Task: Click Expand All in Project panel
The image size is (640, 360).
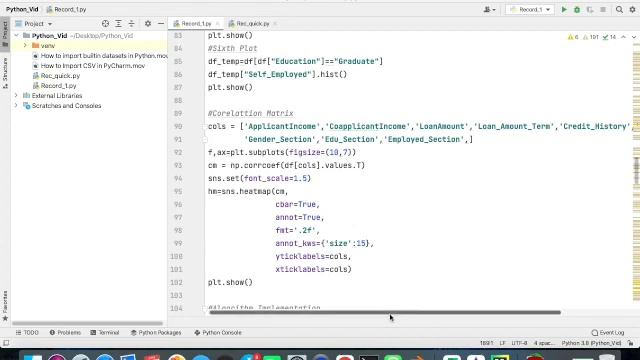Action: point(118,24)
